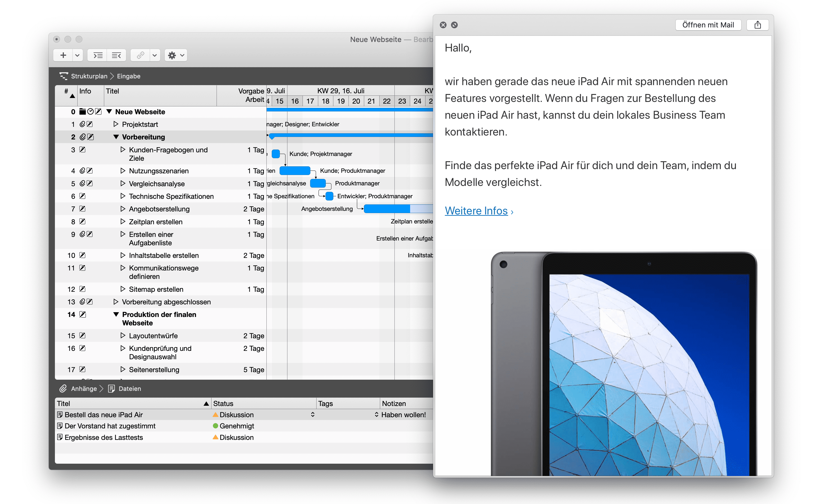This screenshot has height=504, width=818.
Task: Click the Dateien breadcrumb in attachments panel
Action: point(129,389)
